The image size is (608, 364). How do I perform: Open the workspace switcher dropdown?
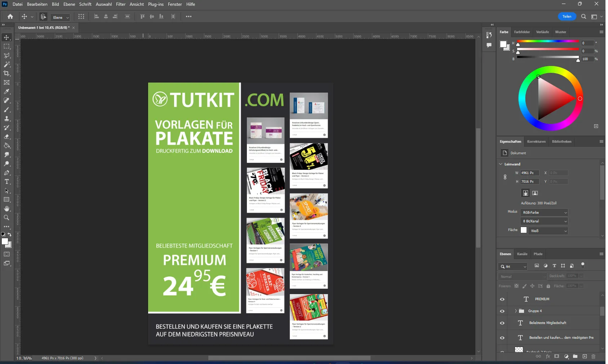[x=596, y=17]
